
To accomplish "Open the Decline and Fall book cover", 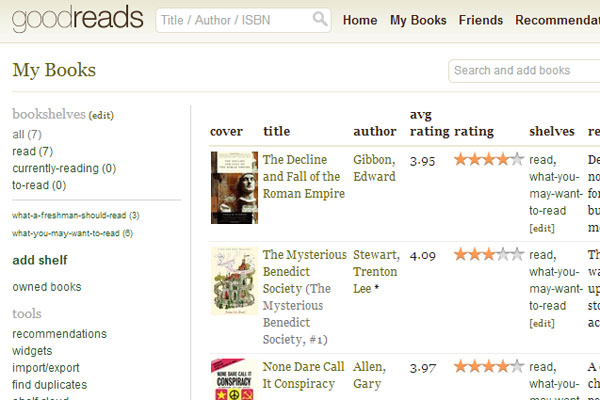I will tap(234, 188).
